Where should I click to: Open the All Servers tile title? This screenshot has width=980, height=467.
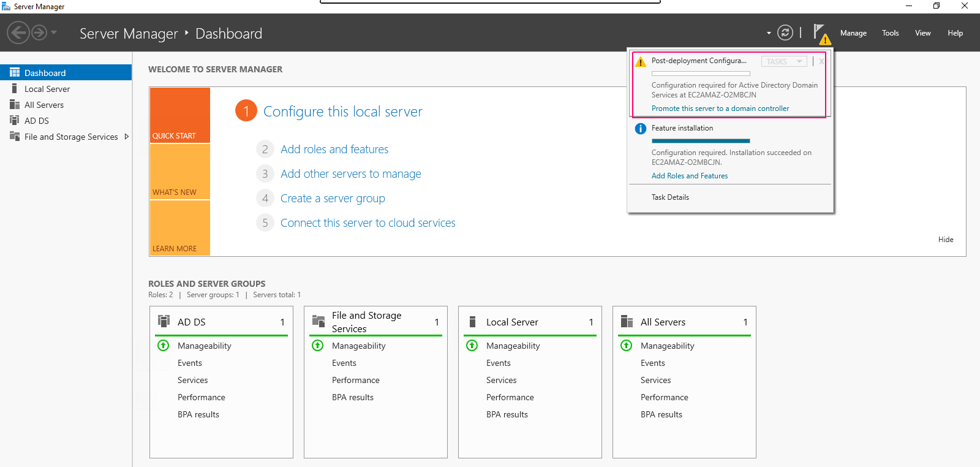[x=663, y=322]
